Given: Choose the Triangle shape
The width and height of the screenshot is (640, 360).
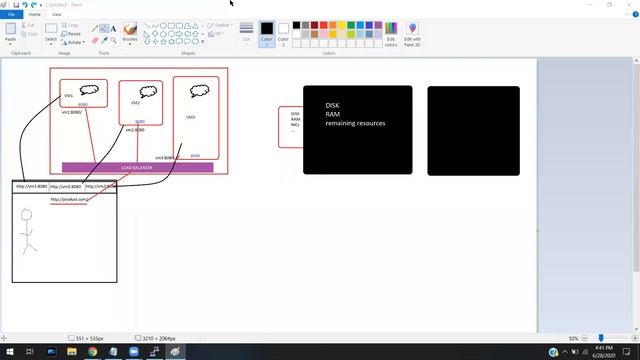Looking at the screenshot, I should (195, 26).
